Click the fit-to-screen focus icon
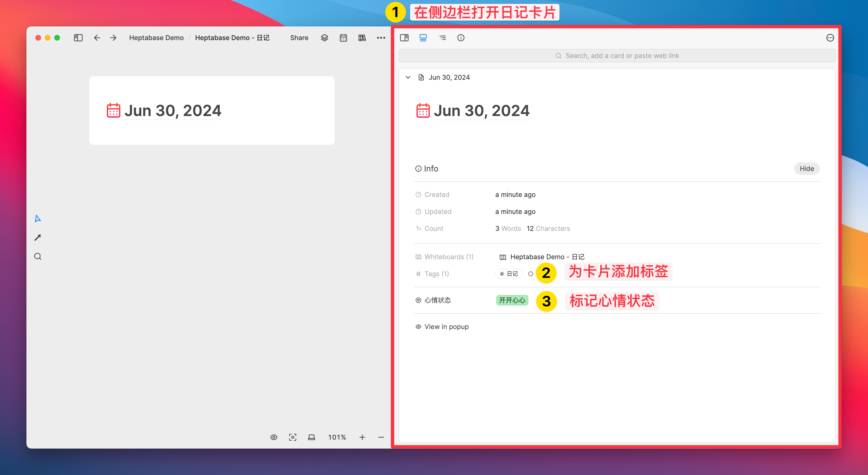 coord(293,437)
